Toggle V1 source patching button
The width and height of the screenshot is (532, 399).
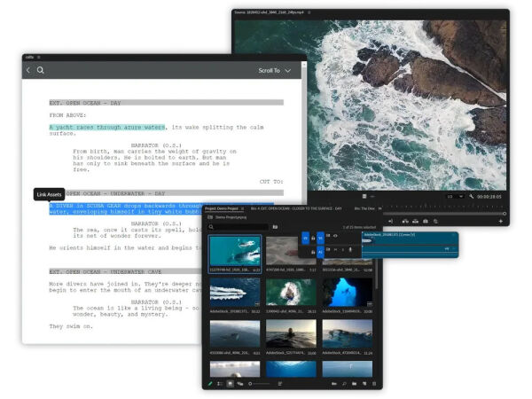(x=305, y=239)
